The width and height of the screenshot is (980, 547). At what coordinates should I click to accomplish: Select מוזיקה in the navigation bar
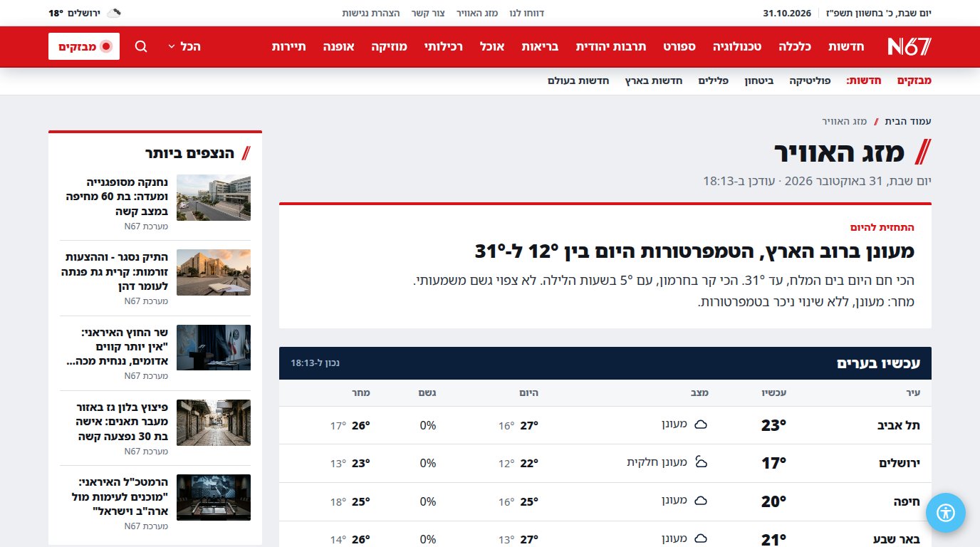click(390, 46)
